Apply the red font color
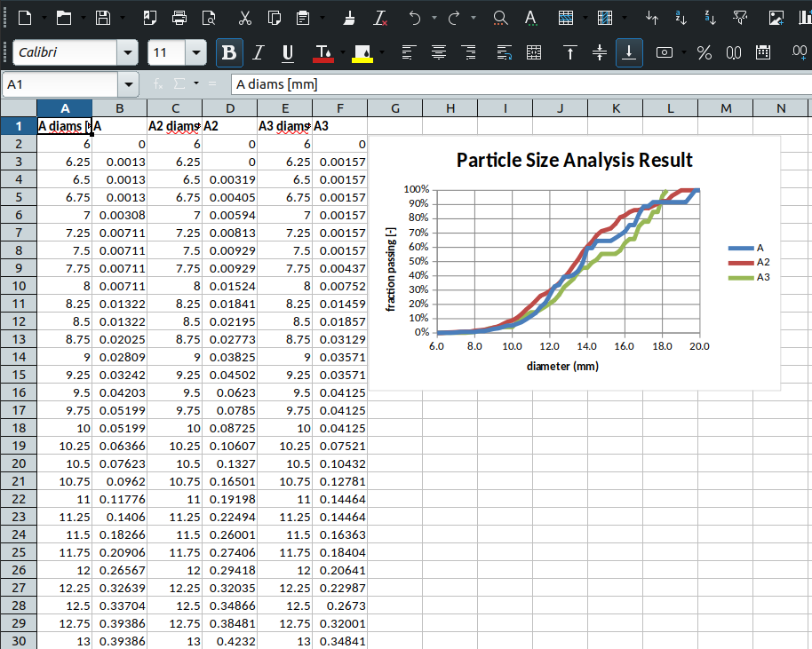The width and height of the screenshot is (812, 649). coord(322,52)
